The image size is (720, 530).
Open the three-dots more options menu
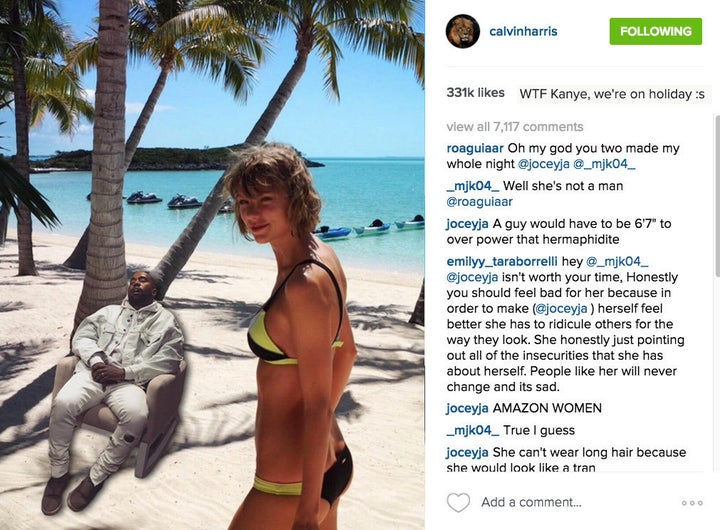pos(692,503)
